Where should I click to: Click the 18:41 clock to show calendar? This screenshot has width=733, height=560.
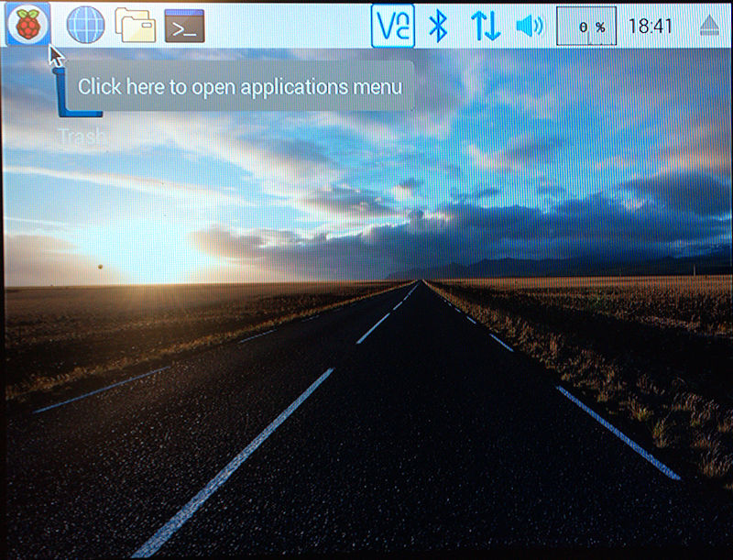pyautogui.click(x=651, y=26)
